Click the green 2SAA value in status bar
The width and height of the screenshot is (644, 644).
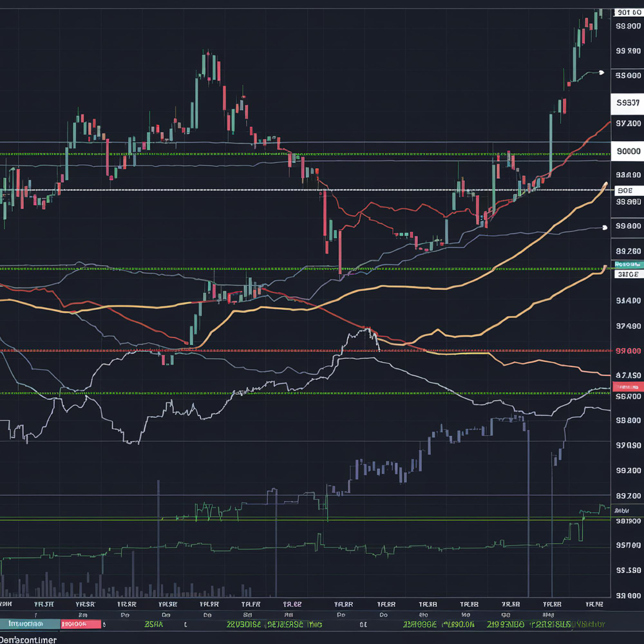point(154,624)
